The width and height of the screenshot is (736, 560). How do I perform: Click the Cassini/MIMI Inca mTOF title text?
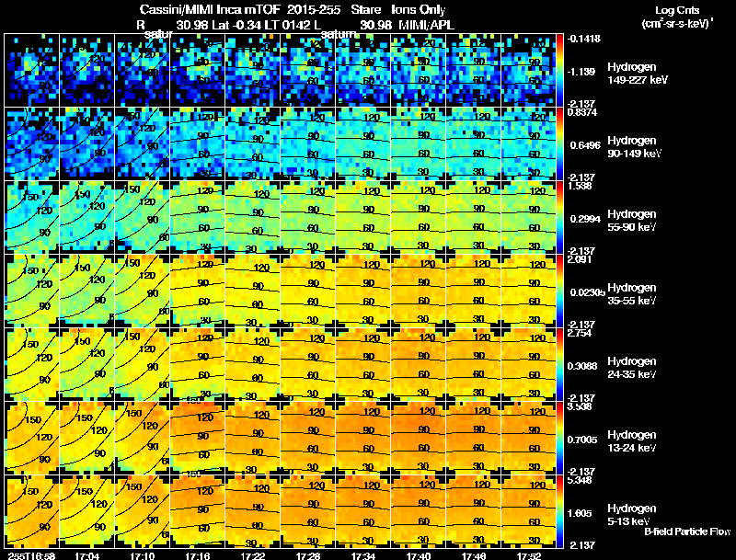click(x=210, y=9)
